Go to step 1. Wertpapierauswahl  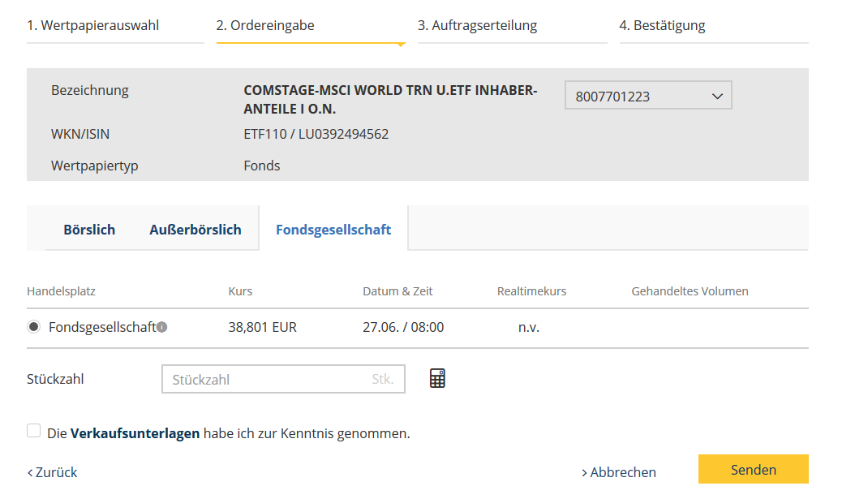93,25
